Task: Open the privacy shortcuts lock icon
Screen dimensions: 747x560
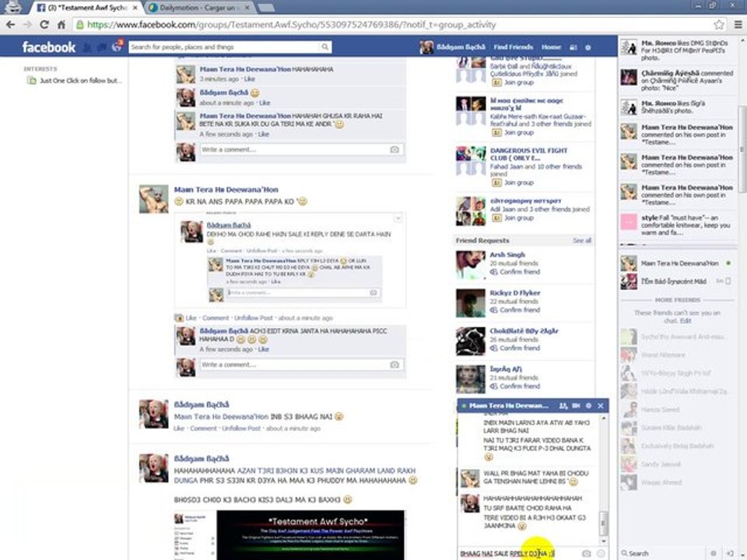Action: pos(573,47)
